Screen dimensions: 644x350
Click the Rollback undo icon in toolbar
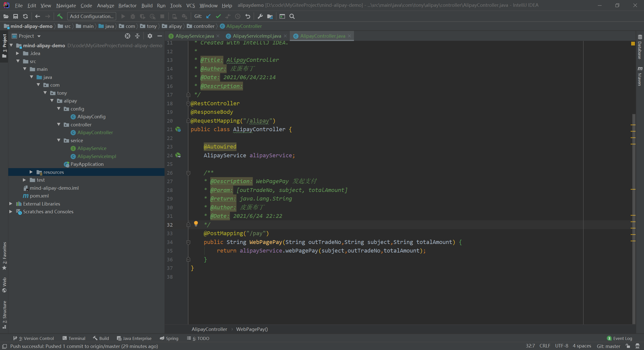tap(248, 16)
